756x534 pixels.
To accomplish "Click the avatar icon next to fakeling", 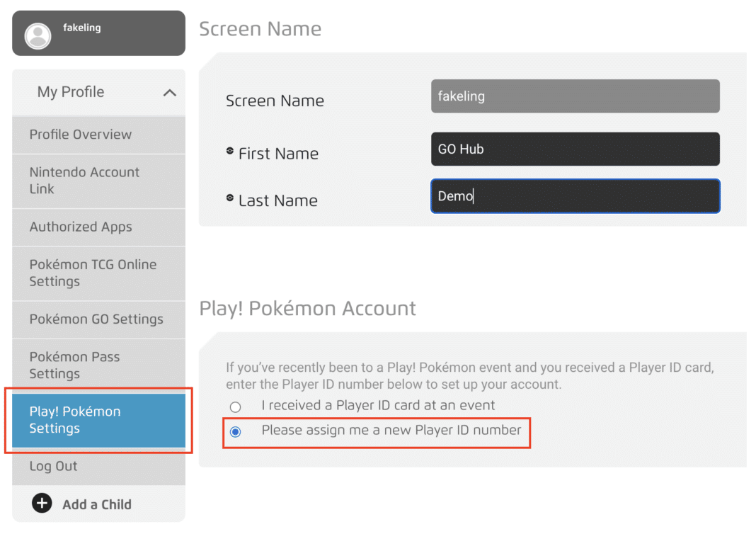I will 37,33.
